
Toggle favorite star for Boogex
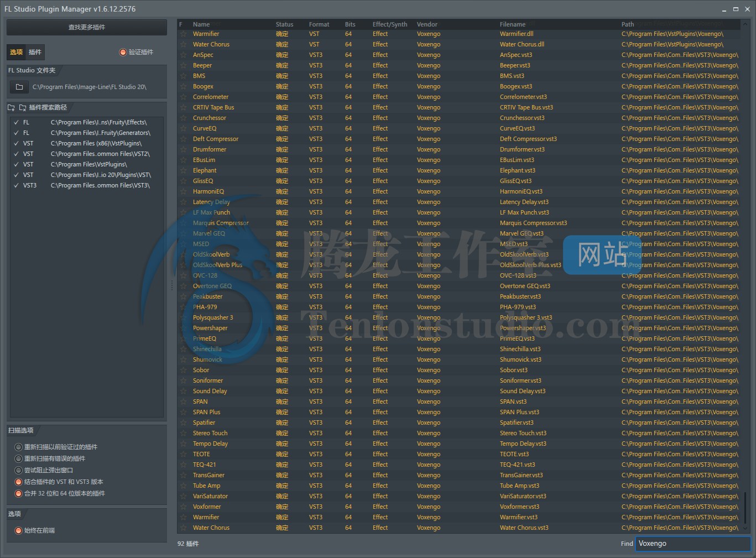click(183, 86)
